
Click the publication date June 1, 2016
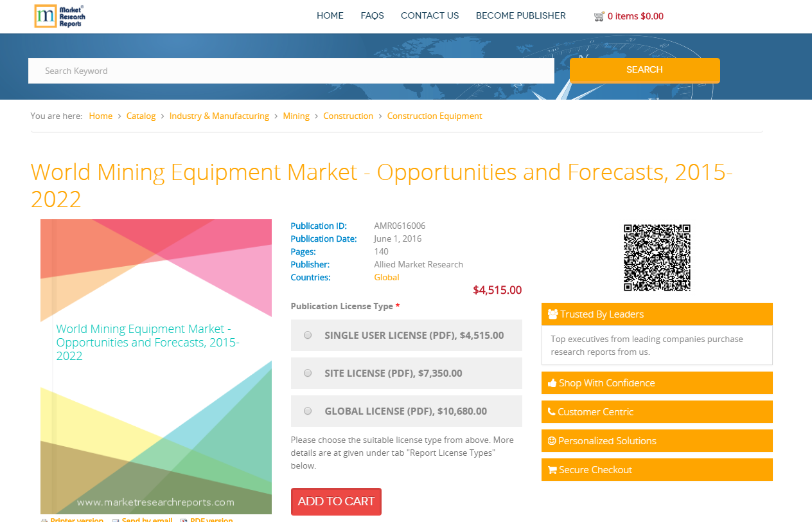tap(398, 239)
